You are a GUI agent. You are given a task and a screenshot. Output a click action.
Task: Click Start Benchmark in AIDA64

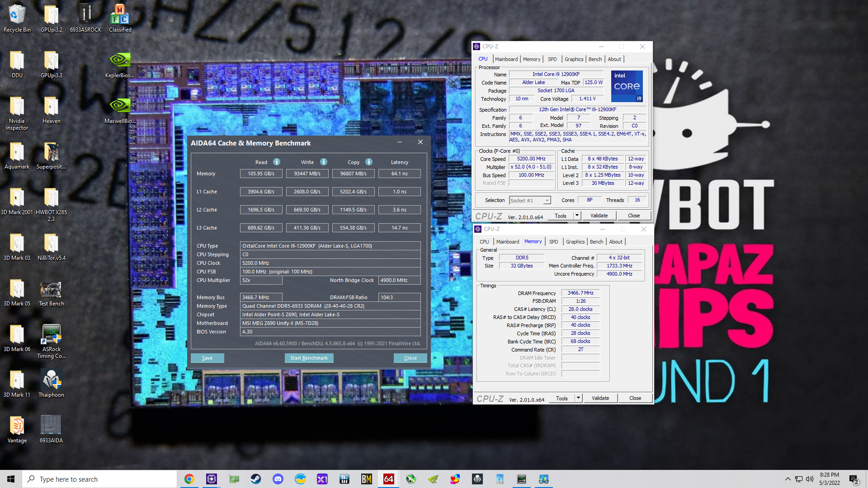[x=309, y=358]
